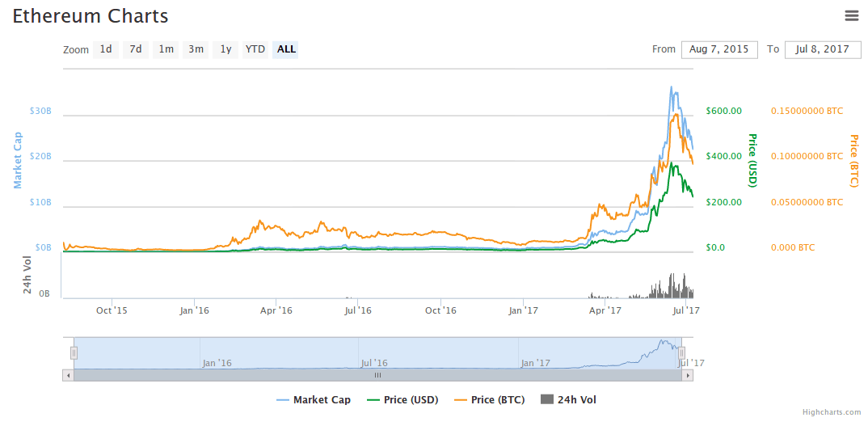Edit the To date field
The width and height of the screenshot is (868, 426).
tap(823, 49)
